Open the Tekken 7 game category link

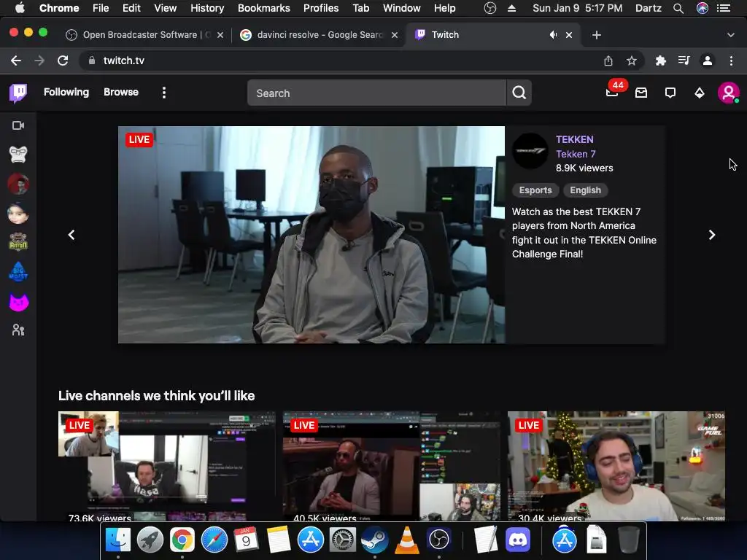pyautogui.click(x=576, y=154)
